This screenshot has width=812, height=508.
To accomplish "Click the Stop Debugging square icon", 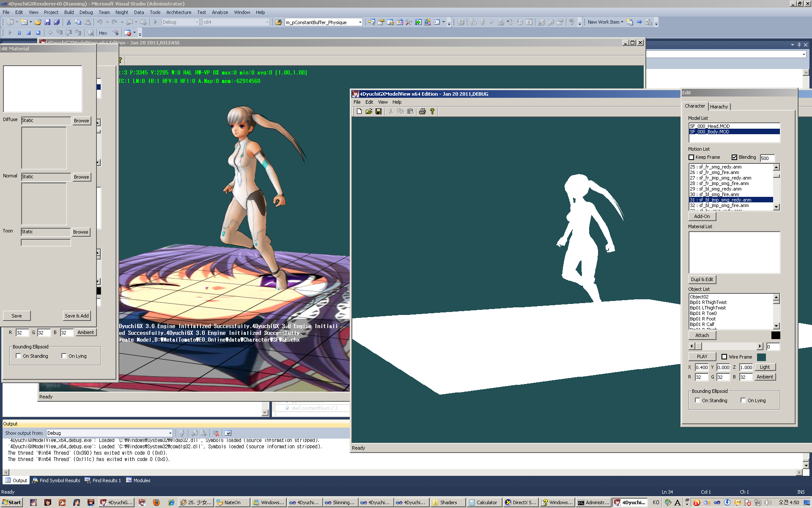I will (28, 33).
